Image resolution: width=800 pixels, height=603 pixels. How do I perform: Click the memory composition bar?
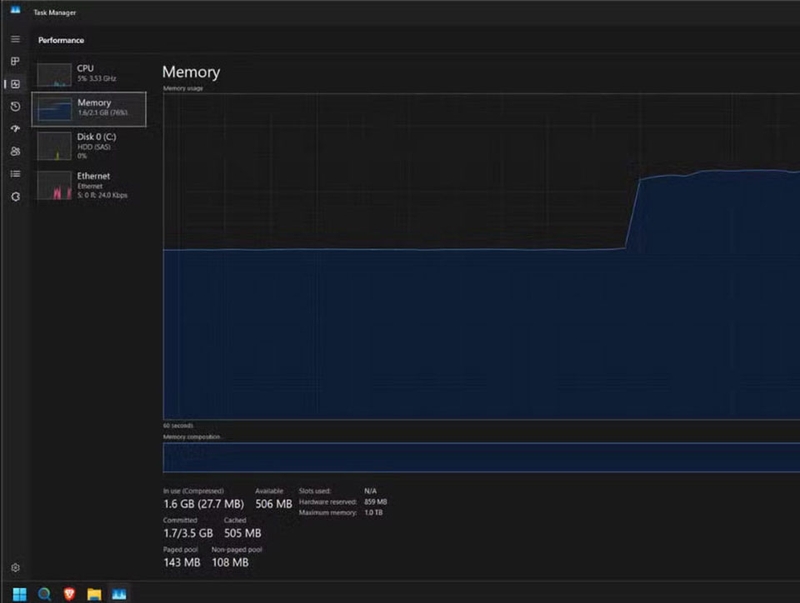481,458
